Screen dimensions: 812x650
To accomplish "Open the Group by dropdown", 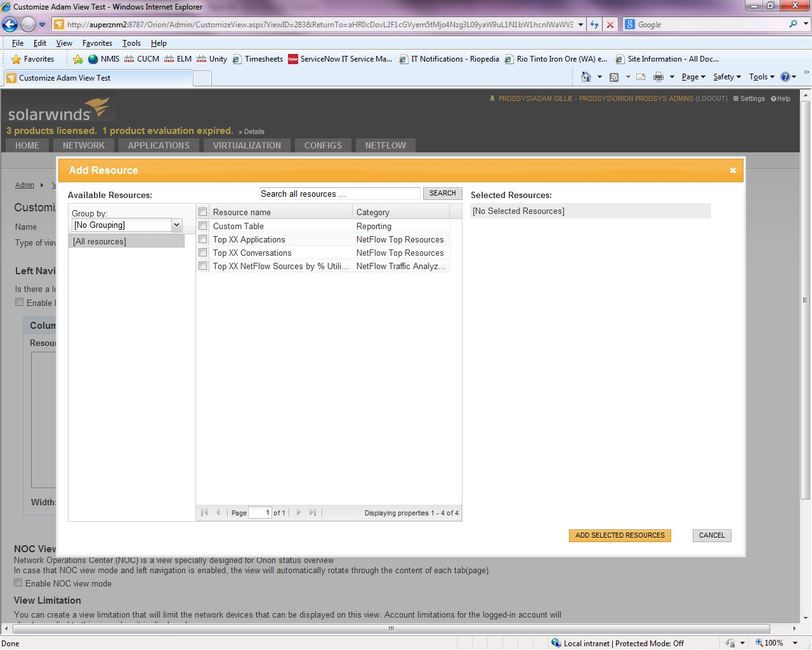I will (x=176, y=225).
